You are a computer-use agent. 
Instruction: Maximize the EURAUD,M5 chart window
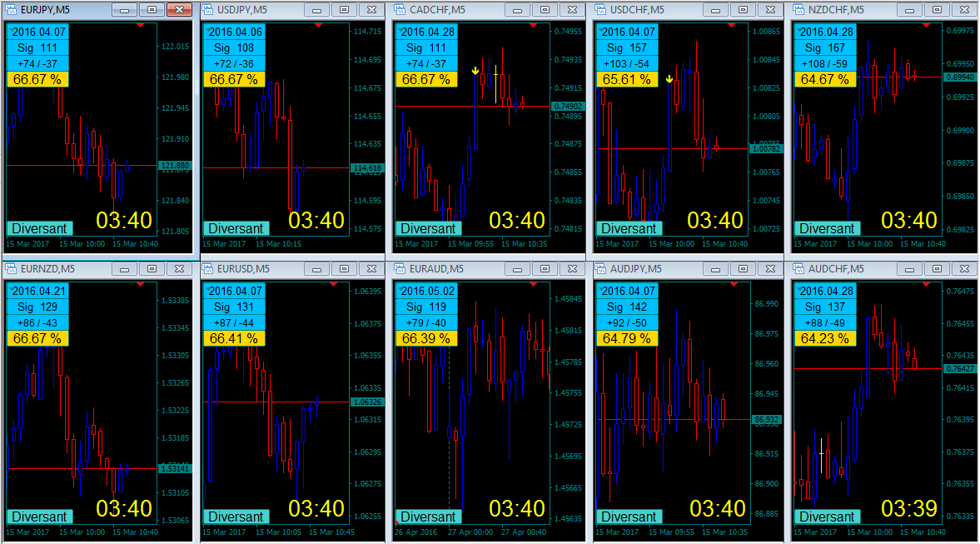pos(545,269)
